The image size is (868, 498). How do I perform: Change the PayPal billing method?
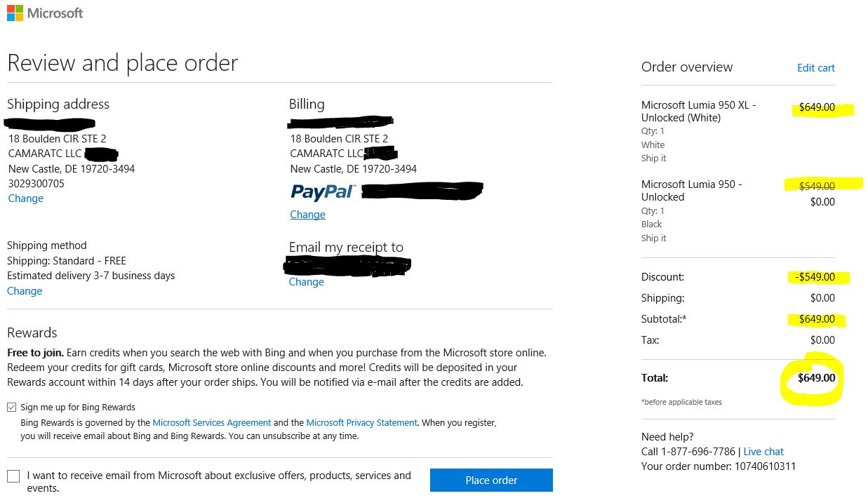(307, 215)
